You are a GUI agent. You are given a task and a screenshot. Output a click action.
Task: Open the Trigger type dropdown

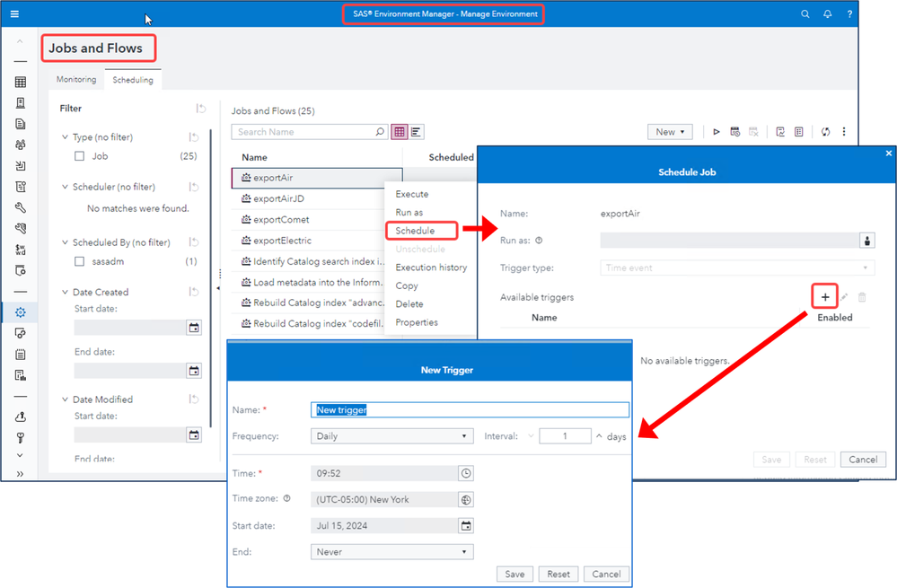coord(737,268)
